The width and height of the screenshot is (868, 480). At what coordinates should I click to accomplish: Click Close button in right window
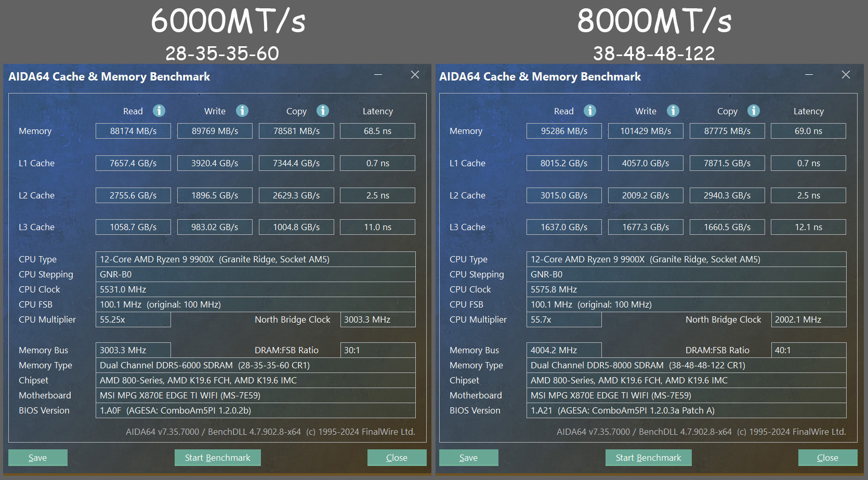(828, 458)
